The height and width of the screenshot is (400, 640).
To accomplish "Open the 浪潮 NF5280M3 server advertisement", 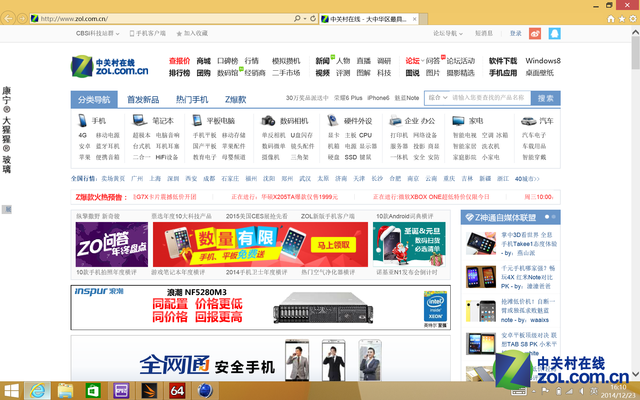I will 260,307.
